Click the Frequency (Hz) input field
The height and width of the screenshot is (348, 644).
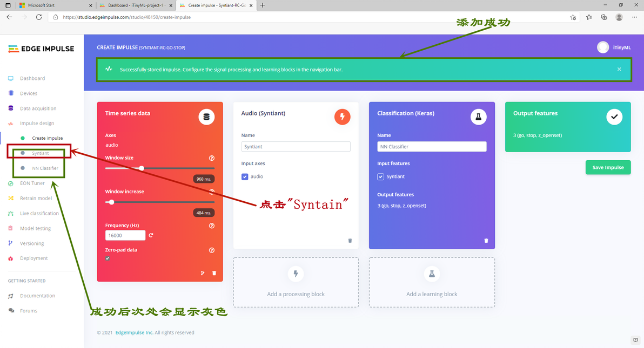125,235
